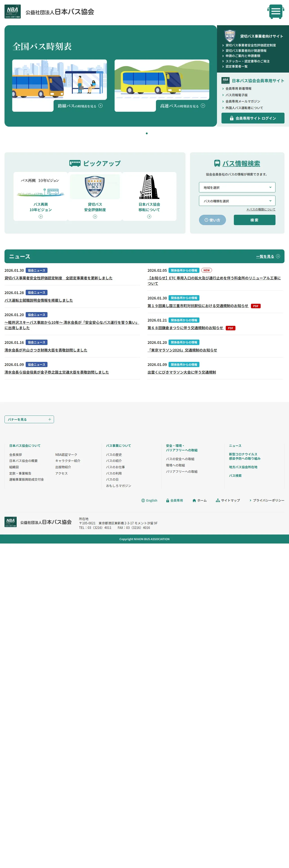Click the 検索 search button
Viewport: 289px width, 868px height.
pos(254,220)
